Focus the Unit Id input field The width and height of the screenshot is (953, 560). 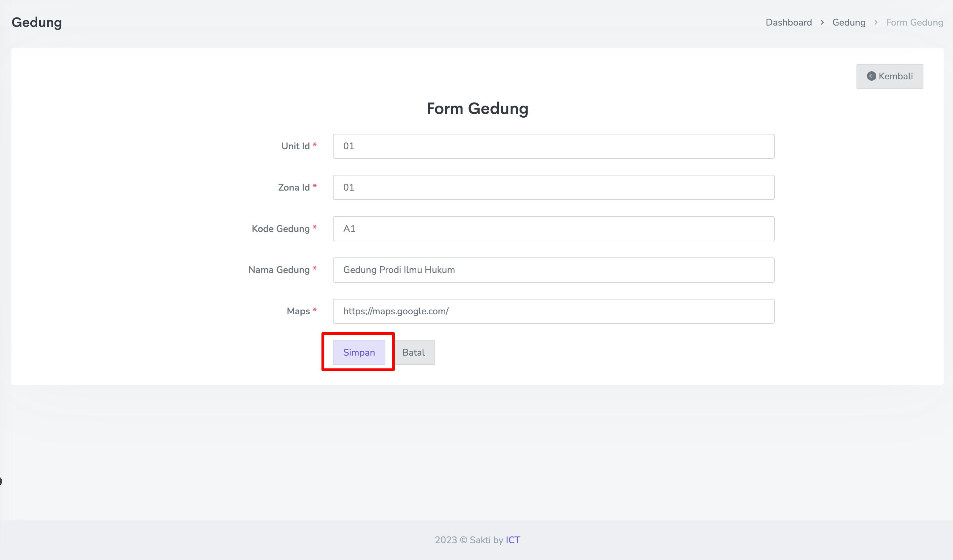point(553,146)
